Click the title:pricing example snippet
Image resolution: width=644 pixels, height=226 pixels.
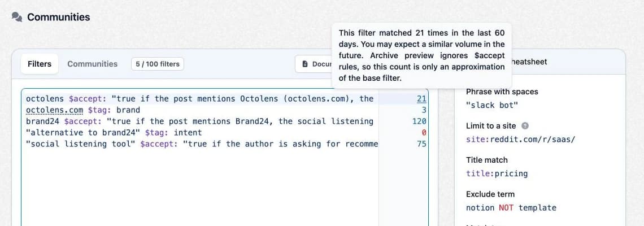[497, 173]
